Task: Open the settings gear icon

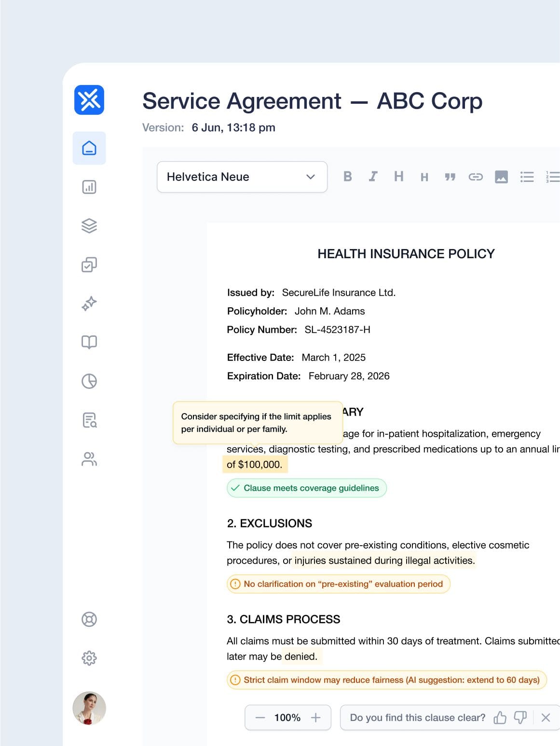Action: click(x=89, y=658)
